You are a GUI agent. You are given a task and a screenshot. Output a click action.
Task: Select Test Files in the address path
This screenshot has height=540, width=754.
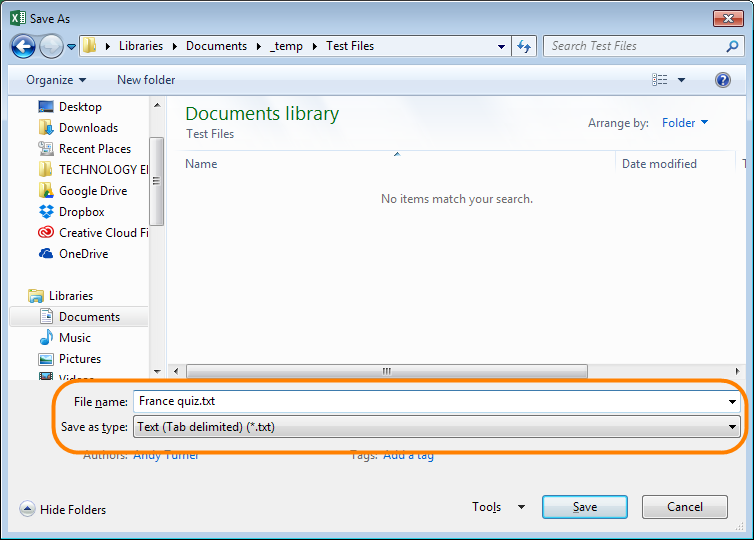tap(350, 46)
